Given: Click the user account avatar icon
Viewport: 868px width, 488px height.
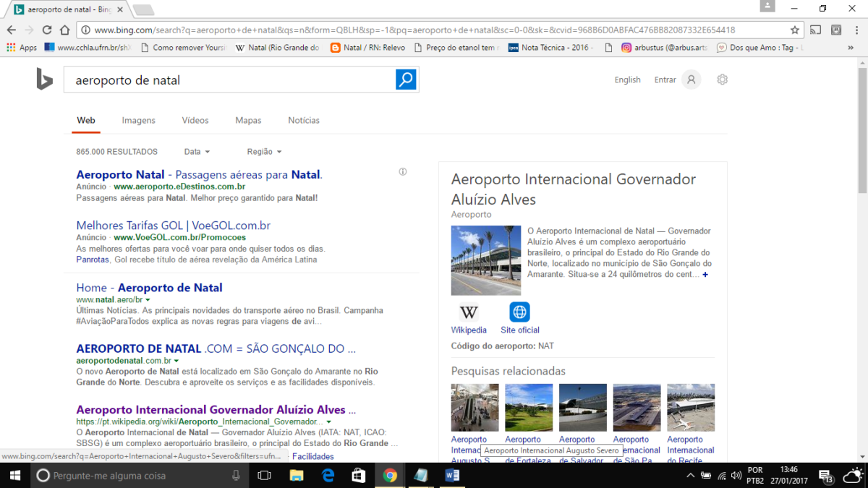Looking at the screenshot, I should click(691, 80).
